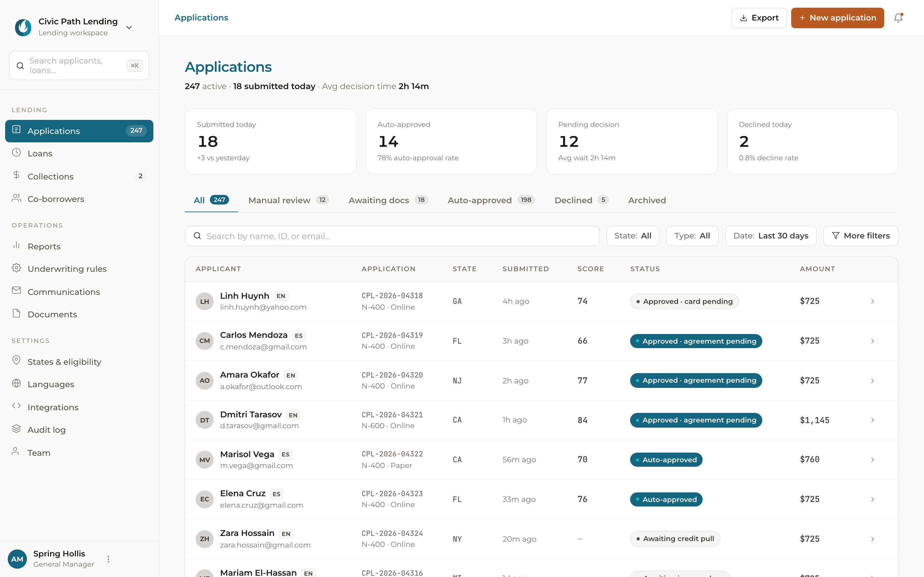Screen dimensions: 924x577
Task: Open the notifications bell
Action: (898, 18)
